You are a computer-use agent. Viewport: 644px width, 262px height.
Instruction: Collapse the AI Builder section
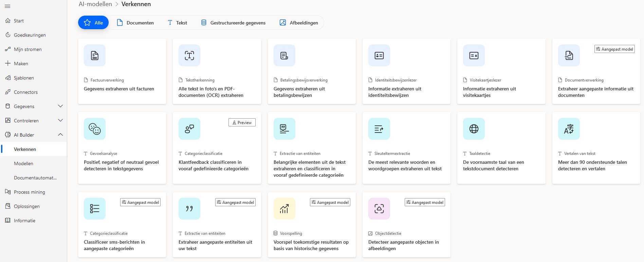click(60, 135)
